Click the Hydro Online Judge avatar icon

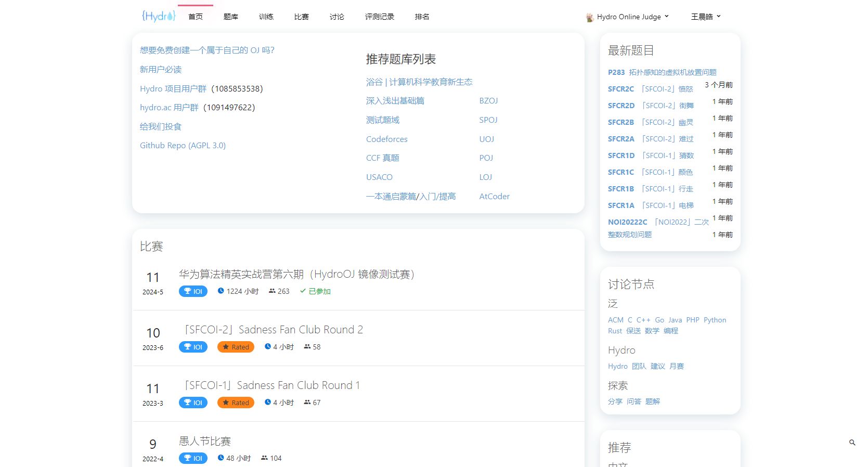click(590, 17)
